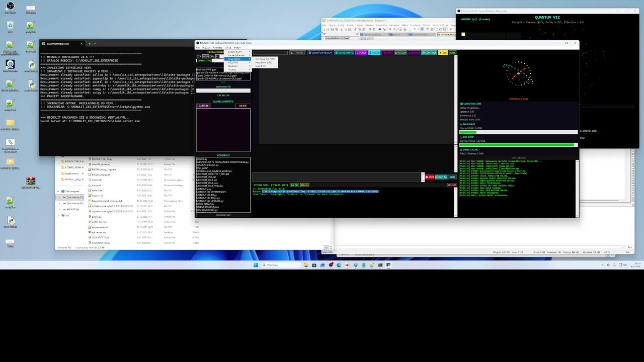Open File Explorer from taskbar

[x=306, y=265]
